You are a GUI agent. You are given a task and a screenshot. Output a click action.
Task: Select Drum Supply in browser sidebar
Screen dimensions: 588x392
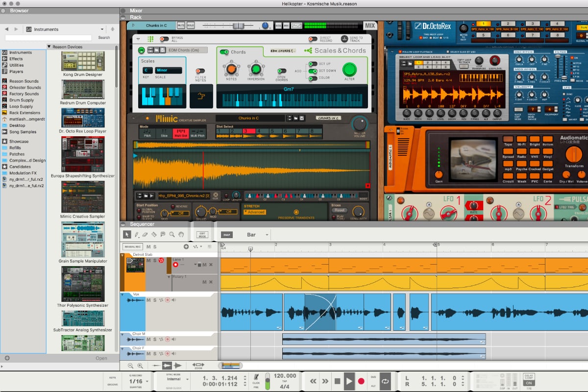(22, 100)
